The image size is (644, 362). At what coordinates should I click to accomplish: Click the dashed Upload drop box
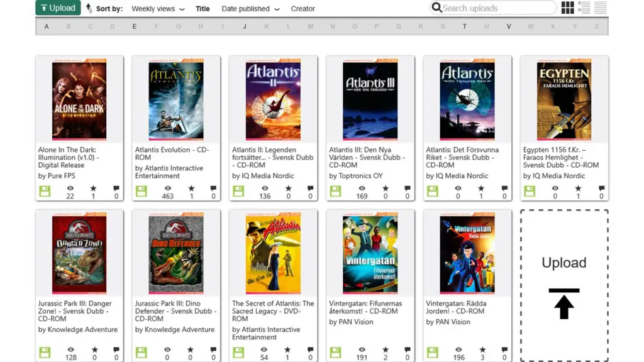pyautogui.click(x=564, y=286)
